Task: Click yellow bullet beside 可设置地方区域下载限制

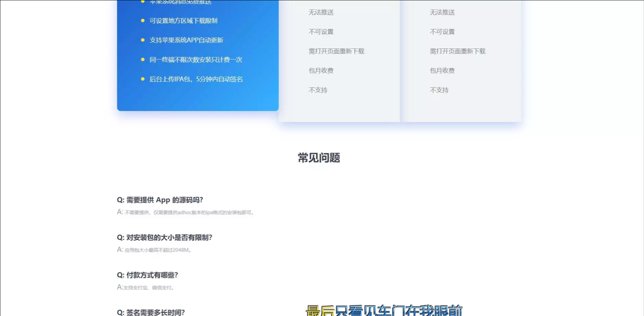Action: (143, 21)
